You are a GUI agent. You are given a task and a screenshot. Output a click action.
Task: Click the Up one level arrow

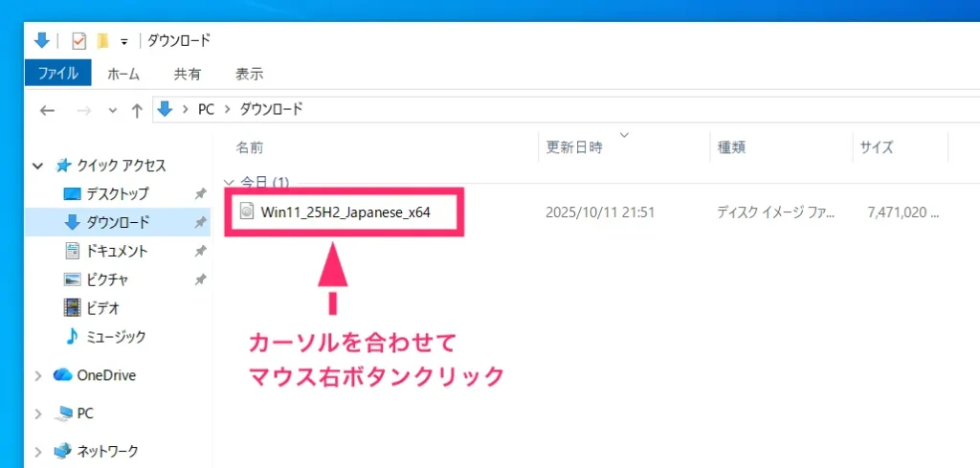(x=137, y=110)
